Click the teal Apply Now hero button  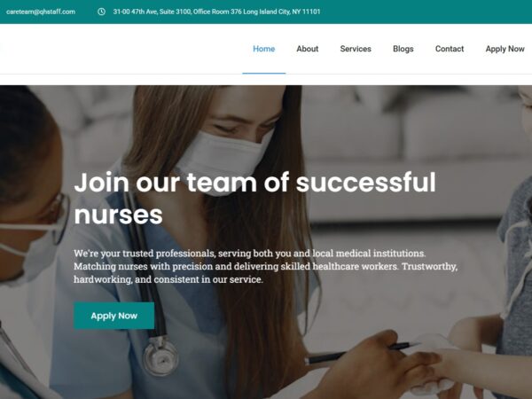[114, 316]
